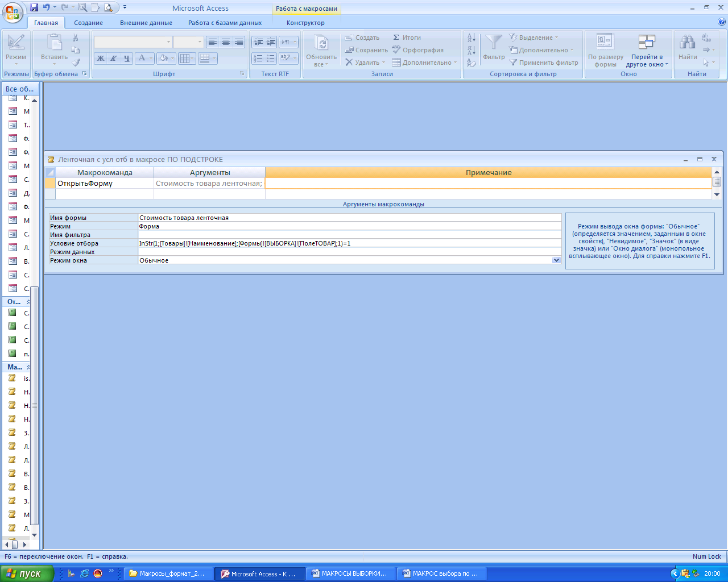Click the Cut scissors icon

76,38
